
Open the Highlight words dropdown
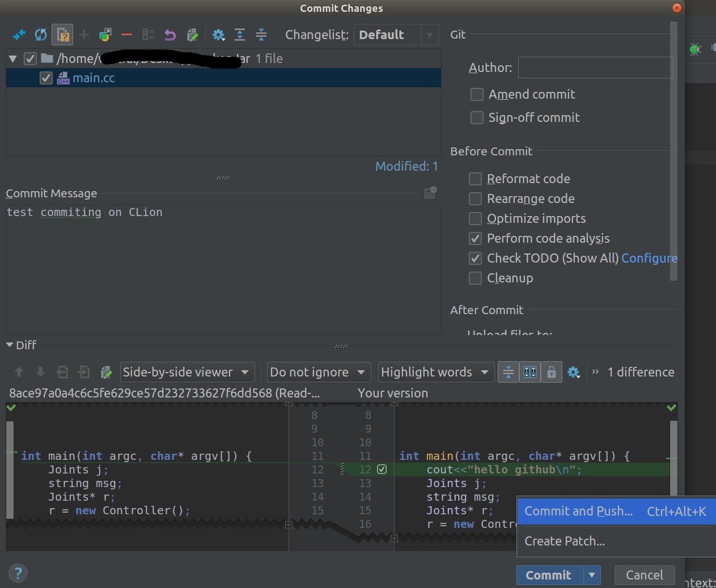pos(435,371)
